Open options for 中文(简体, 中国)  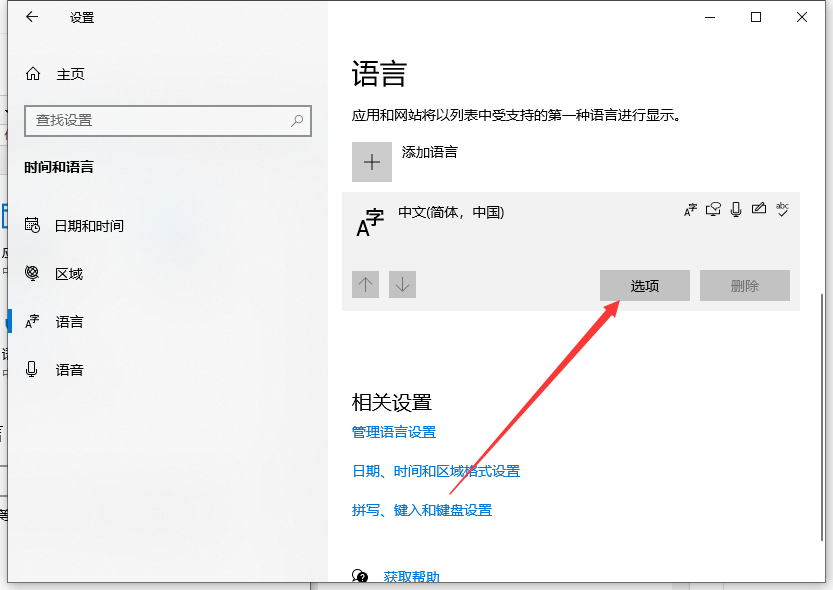[644, 285]
